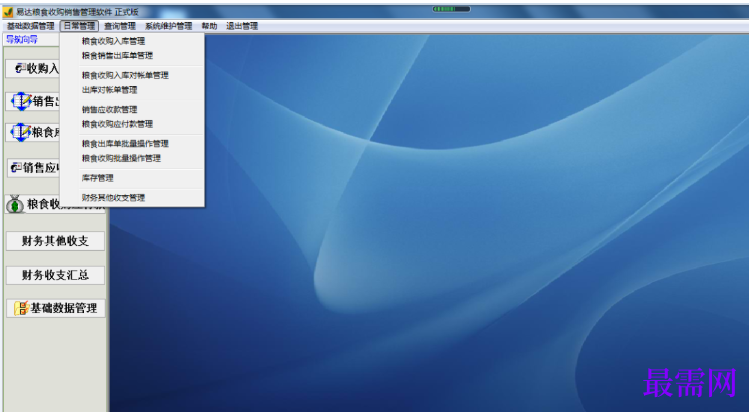Screen dimensions: 755x414
Task: Select 粮食销售出库单管理 menu entry
Action: (x=117, y=55)
